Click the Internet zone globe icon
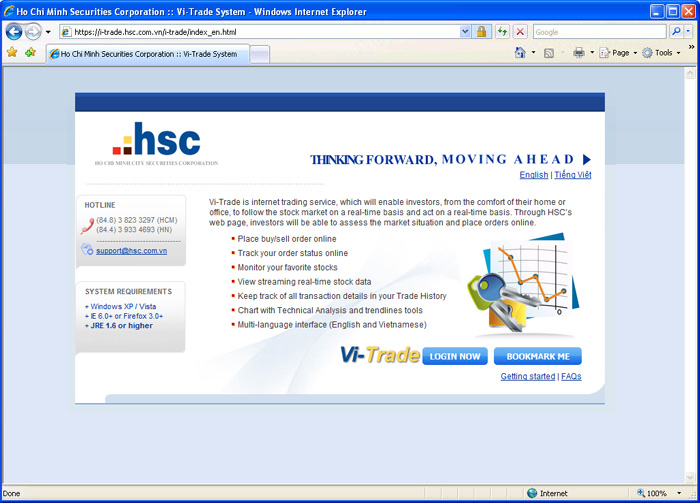The height and width of the screenshot is (503, 700). click(532, 493)
